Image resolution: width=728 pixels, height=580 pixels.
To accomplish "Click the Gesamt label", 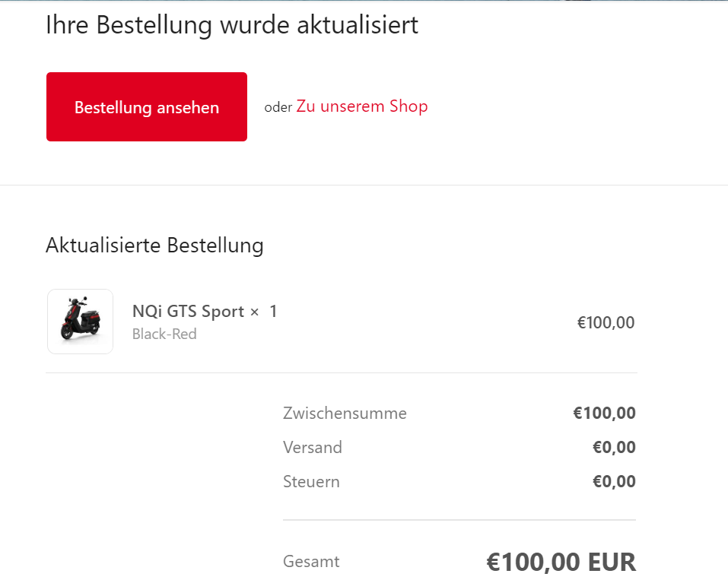I will tap(311, 562).
